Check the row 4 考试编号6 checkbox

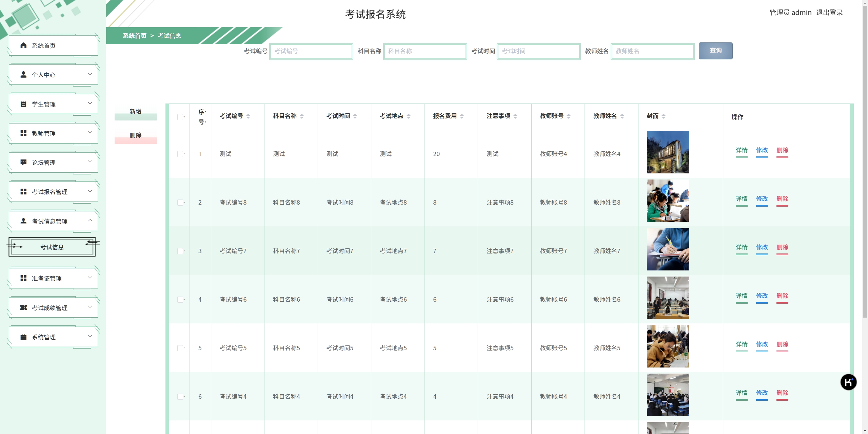click(x=180, y=300)
